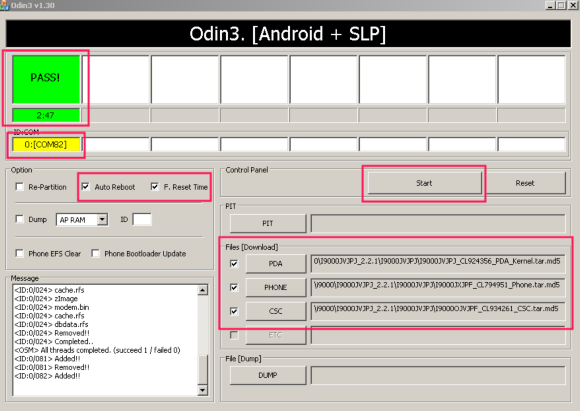Click the Phone.tar.md5 path field
Screen dimensions: 580x411
pos(438,287)
